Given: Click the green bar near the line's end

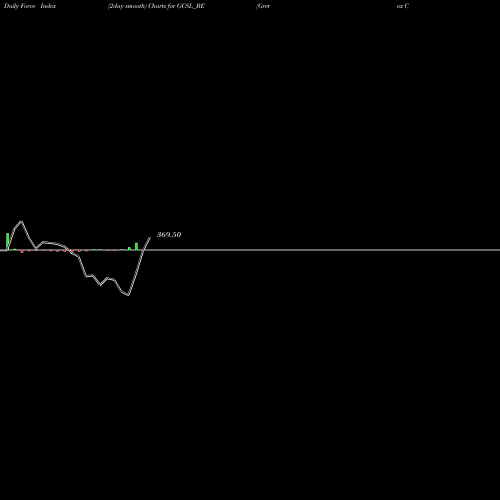Looking at the screenshot, I should click(136, 246).
